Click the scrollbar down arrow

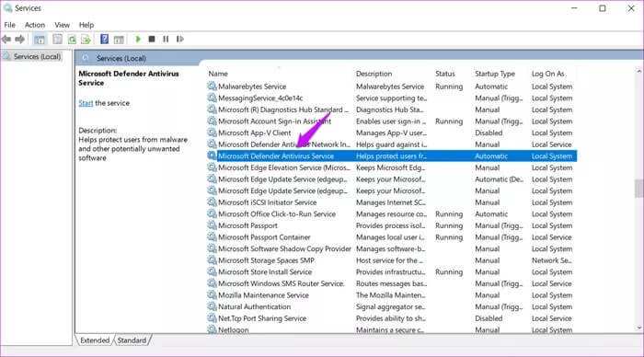tap(638, 328)
